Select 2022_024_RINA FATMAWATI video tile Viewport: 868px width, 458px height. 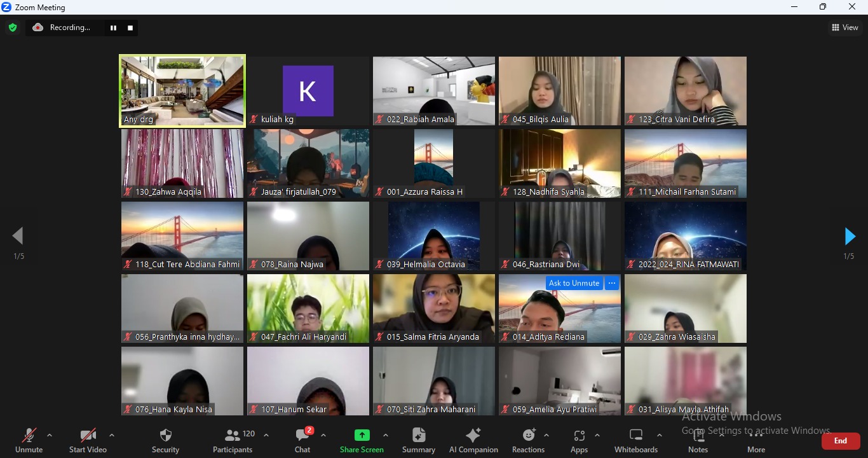pyautogui.click(x=686, y=236)
